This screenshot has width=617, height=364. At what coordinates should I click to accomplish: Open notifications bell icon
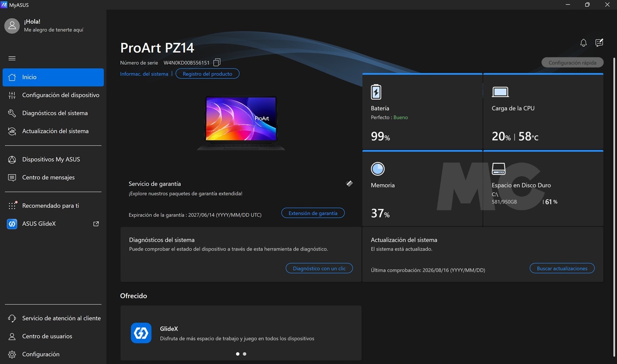pyautogui.click(x=584, y=43)
